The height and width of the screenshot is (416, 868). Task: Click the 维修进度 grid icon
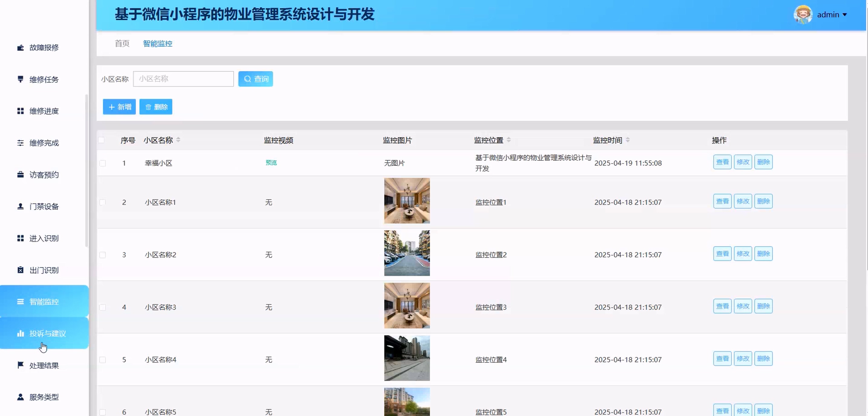pyautogui.click(x=21, y=111)
